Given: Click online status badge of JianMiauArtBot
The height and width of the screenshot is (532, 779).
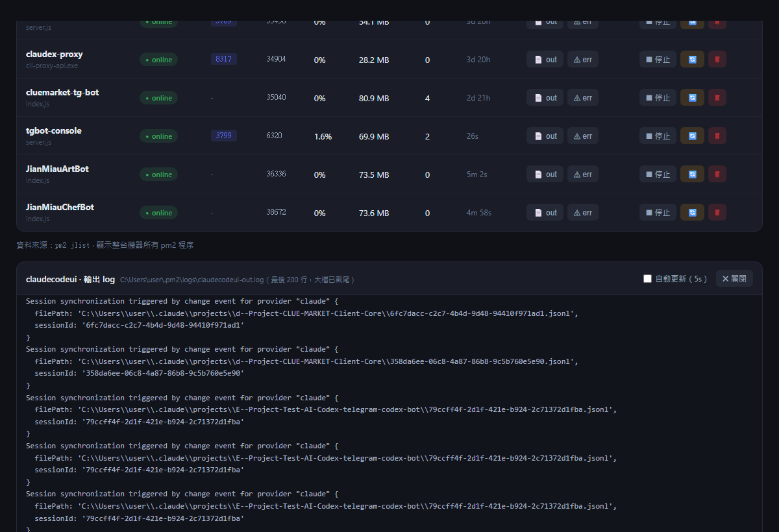Looking at the screenshot, I should click(158, 175).
